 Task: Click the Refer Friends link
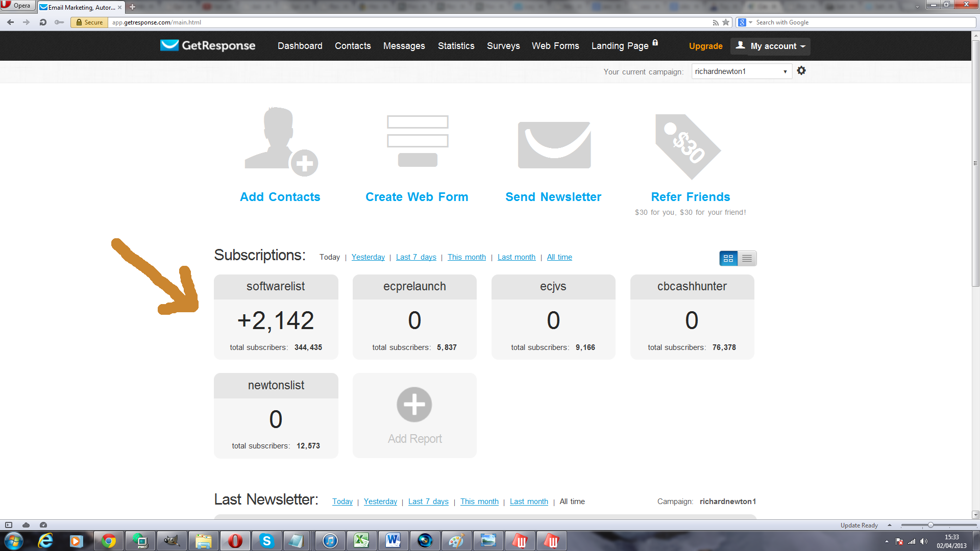tap(691, 197)
